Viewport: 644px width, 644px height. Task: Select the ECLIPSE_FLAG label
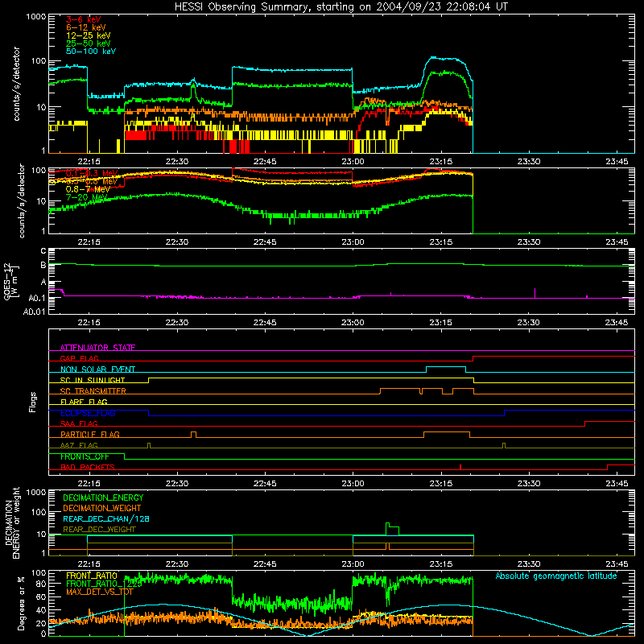click(88, 413)
